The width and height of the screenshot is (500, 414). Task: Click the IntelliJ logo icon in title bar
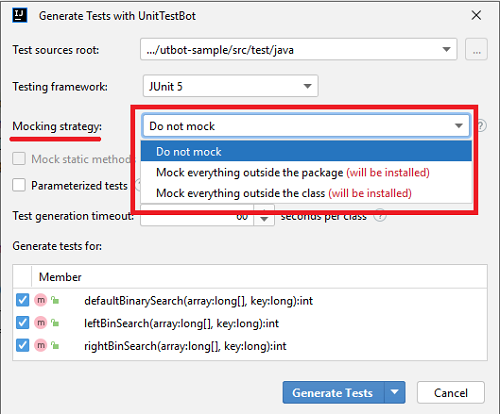[x=19, y=15]
